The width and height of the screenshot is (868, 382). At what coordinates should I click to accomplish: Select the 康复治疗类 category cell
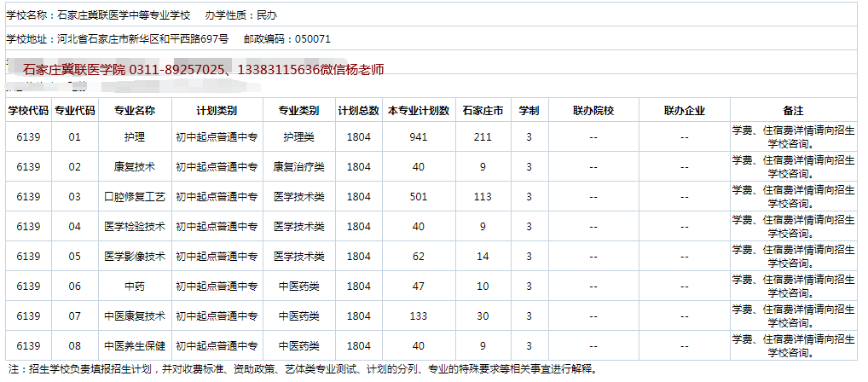click(298, 167)
